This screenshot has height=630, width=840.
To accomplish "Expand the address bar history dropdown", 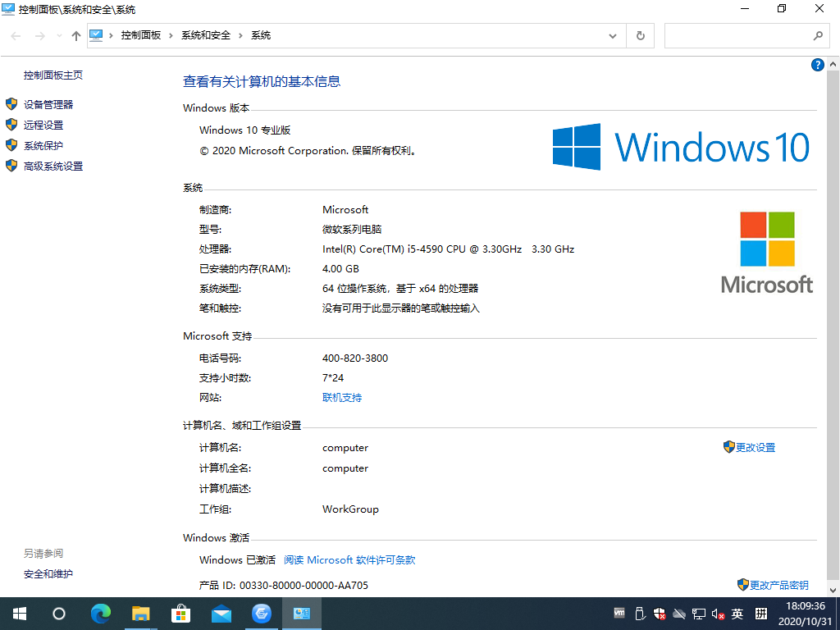I will pyautogui.click(x=613, y=36).
